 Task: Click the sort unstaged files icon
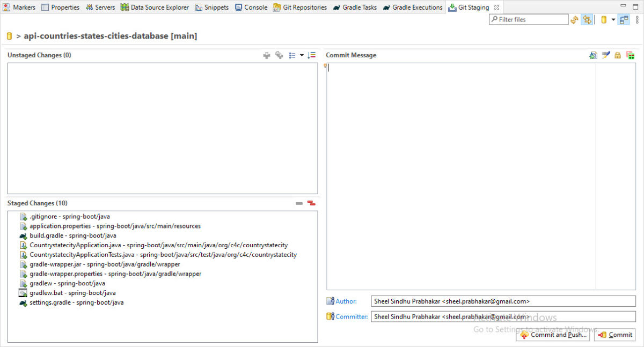coord(311,55)
